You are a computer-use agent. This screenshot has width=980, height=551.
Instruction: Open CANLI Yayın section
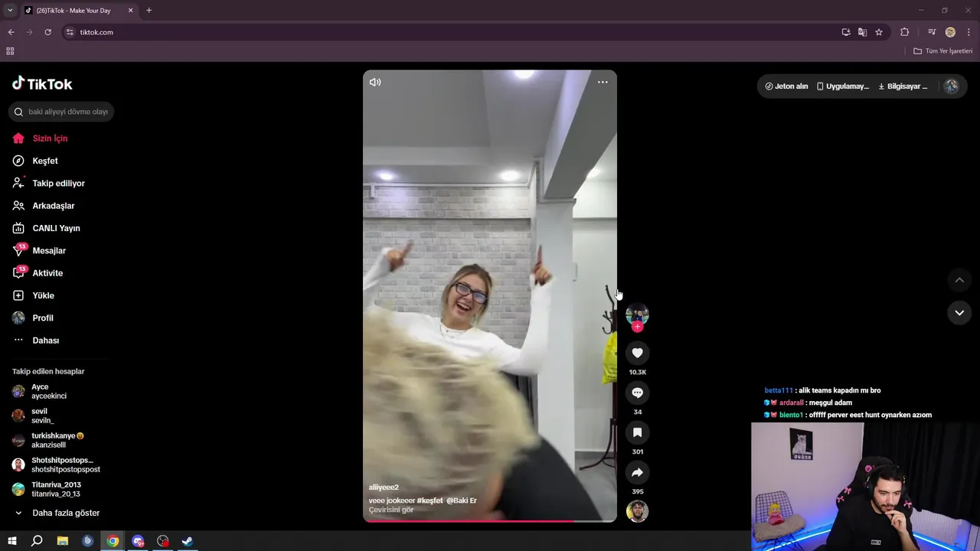(x=57, y=228)
